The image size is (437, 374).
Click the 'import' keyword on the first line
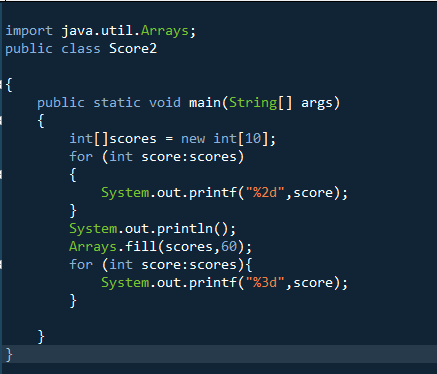[x=29, y=31]
